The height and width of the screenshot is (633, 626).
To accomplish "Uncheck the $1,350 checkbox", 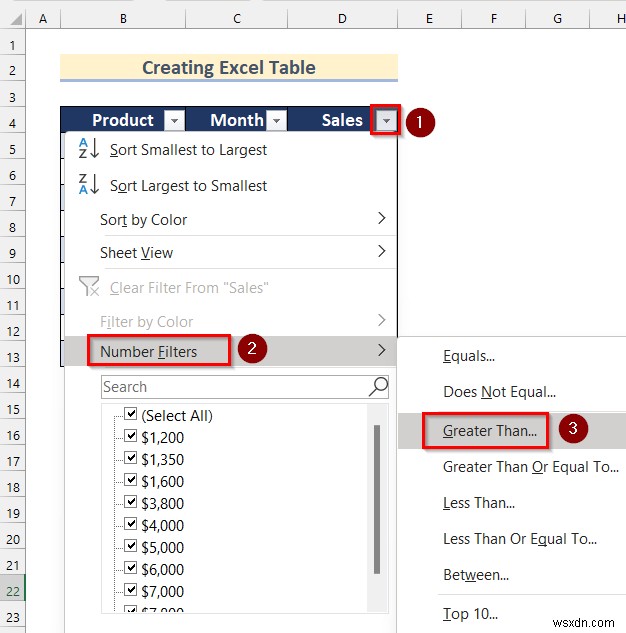I will coord(130,458).
